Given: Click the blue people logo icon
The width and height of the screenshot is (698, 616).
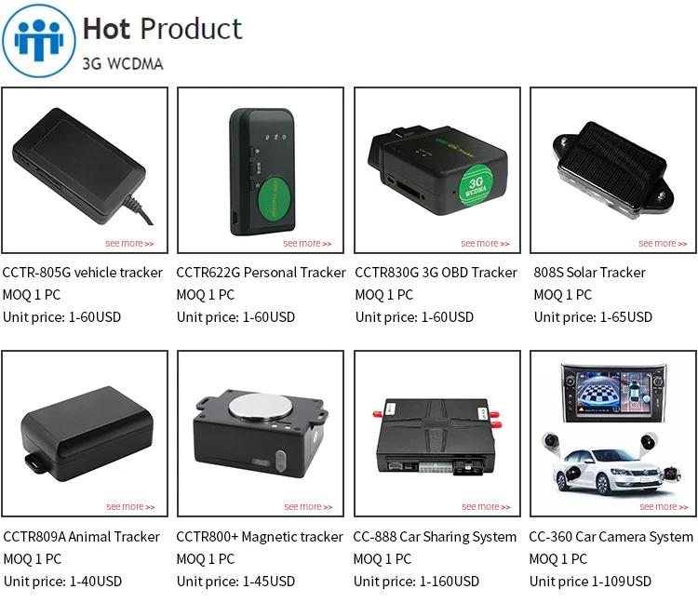Looking at the screenshot, I should pyautogui.click(x=39, y=41).
